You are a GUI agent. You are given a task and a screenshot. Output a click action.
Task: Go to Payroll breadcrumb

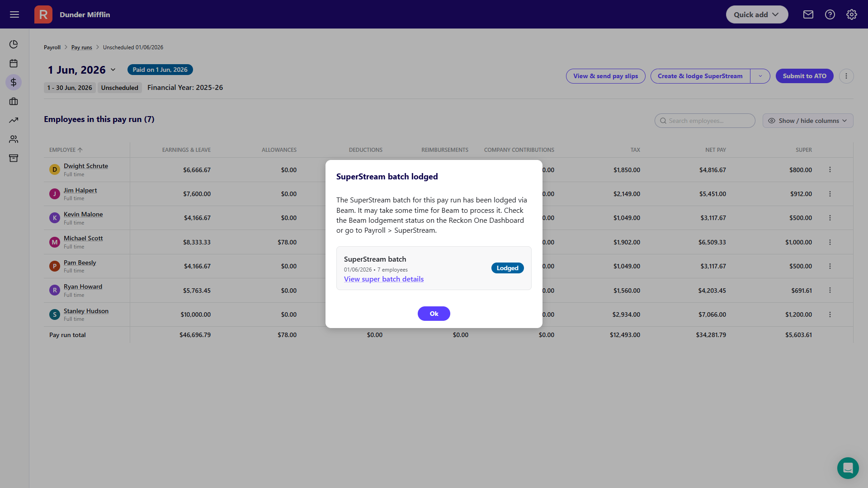(52, 47)
